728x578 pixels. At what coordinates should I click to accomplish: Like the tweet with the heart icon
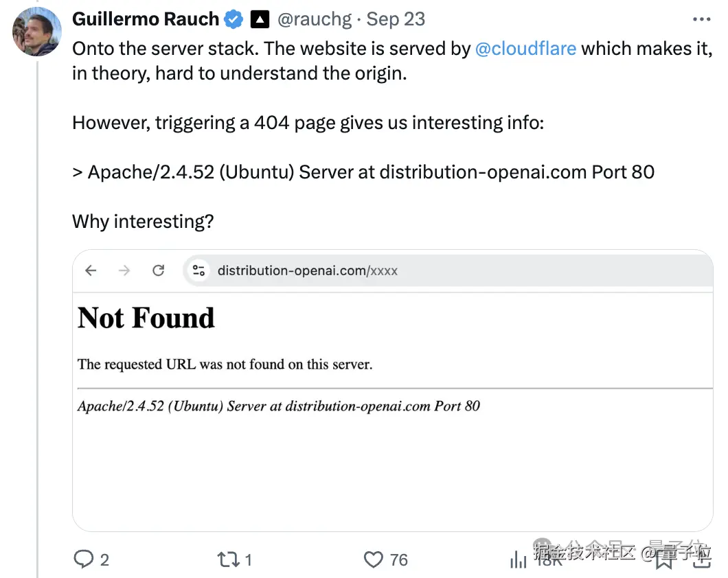click(374, 559)
